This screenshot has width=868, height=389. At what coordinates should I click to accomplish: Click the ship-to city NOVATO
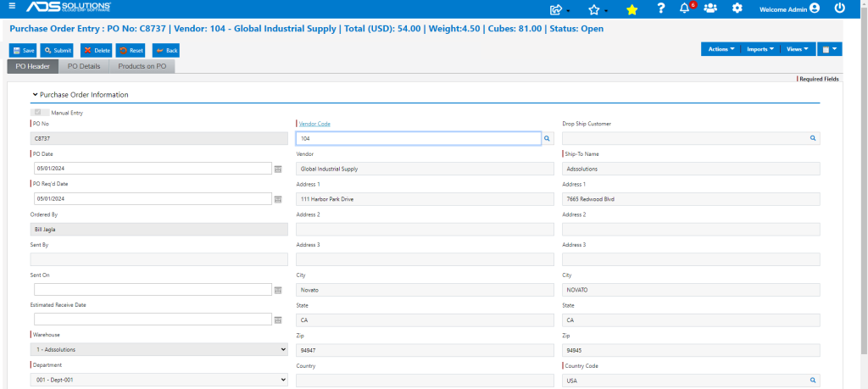(692, 290)
